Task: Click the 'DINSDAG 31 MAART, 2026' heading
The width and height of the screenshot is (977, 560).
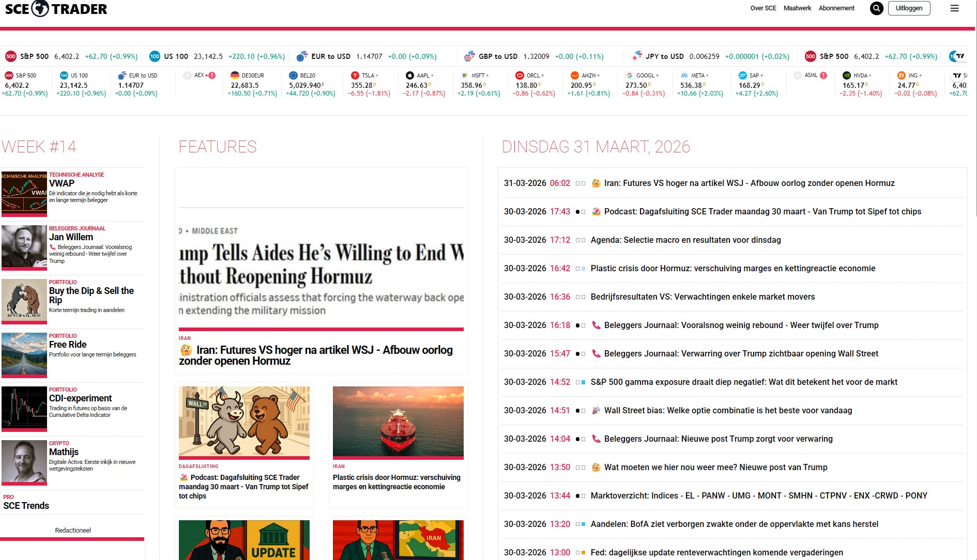Action: pos(596,147)
